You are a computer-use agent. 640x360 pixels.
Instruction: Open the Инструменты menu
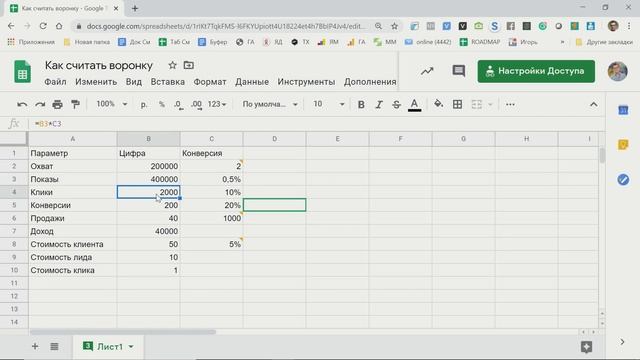306,82
